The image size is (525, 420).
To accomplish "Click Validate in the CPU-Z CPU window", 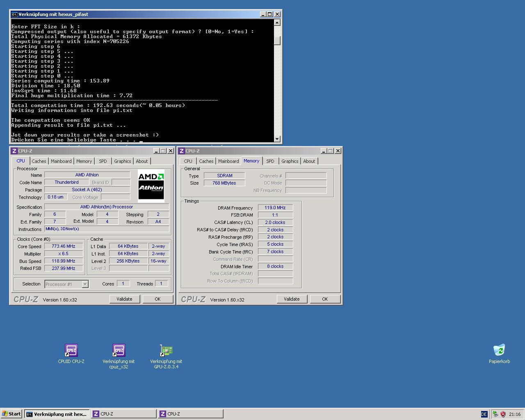I will 124,299.
